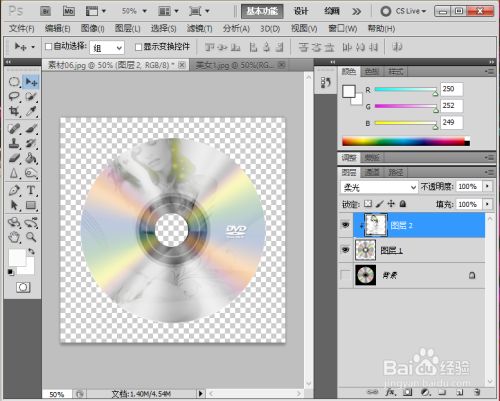Open the layer style fx menu
Image resolution: width=500 pixels, height=401 pixels.
(x=390, y=392)
